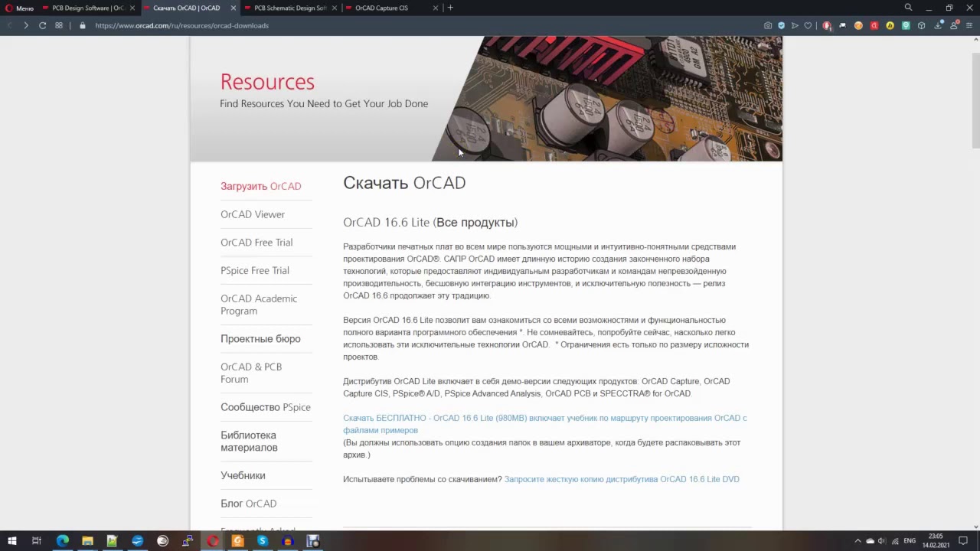The width and height of the screenshot is (980, 551).
Task: Launch Microsoft Edge from the taskbar
Action: 62,541
